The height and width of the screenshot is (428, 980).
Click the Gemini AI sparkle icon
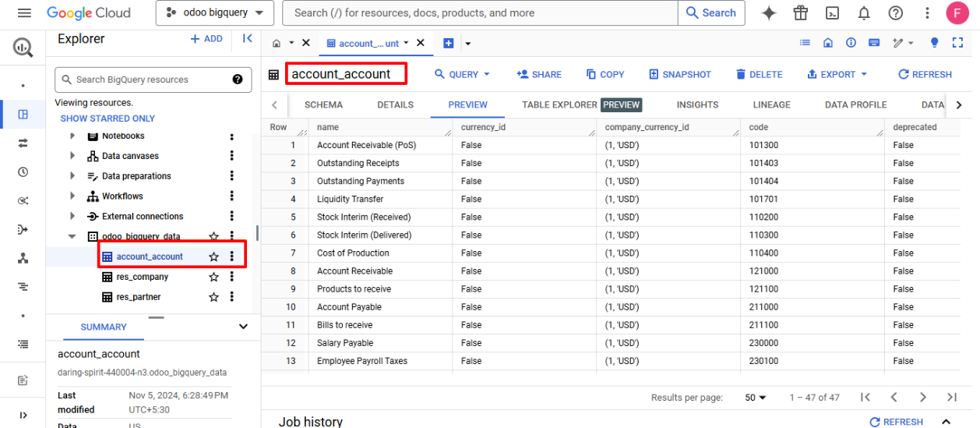(769, 13)
